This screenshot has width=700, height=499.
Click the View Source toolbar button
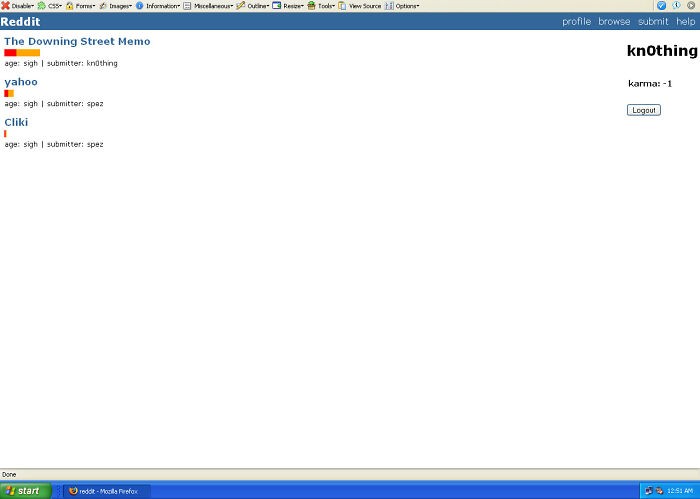pos(360,6)
